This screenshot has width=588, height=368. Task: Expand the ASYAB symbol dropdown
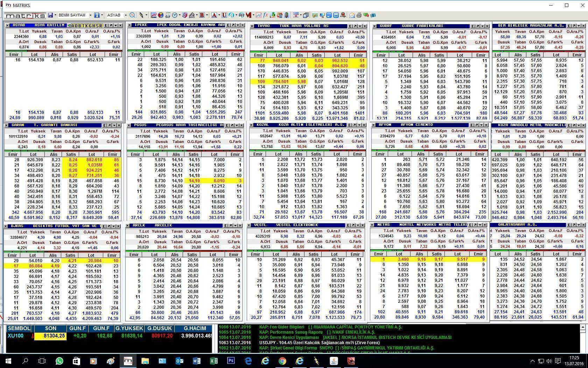[126, 15]
